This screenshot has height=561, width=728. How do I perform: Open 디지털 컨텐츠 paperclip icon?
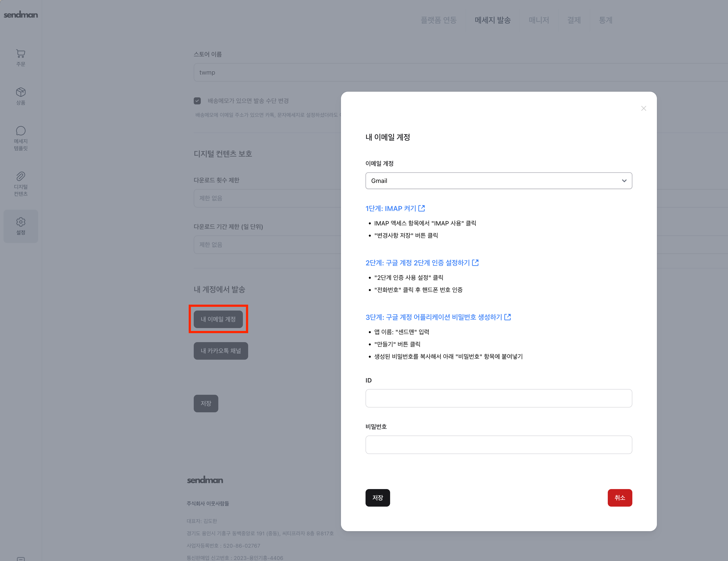tap(21, 176)
